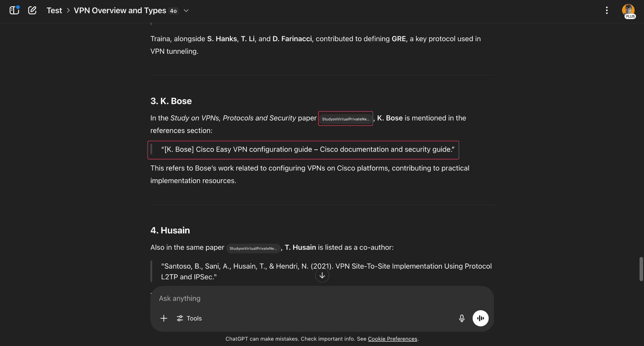This screenshot has width=644, height=346.
Task: Open the three-dot options menu
Action: pos(607,10)
